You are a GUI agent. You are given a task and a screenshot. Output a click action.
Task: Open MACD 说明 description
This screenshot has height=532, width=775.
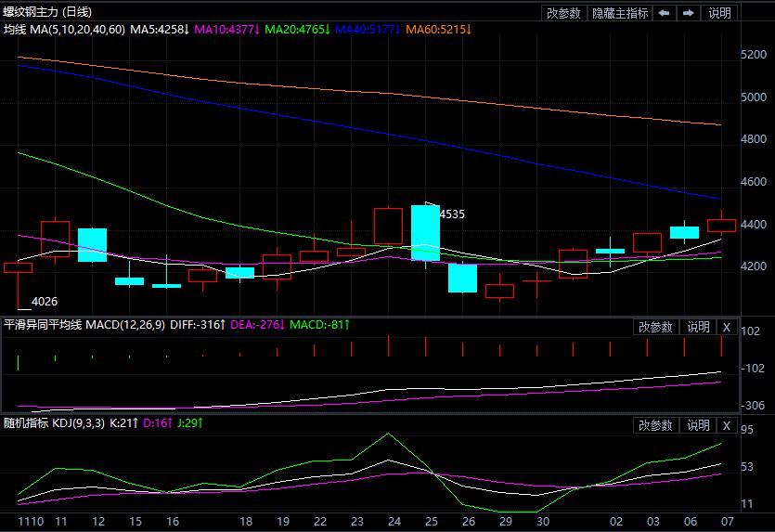[x=698, y=327]
